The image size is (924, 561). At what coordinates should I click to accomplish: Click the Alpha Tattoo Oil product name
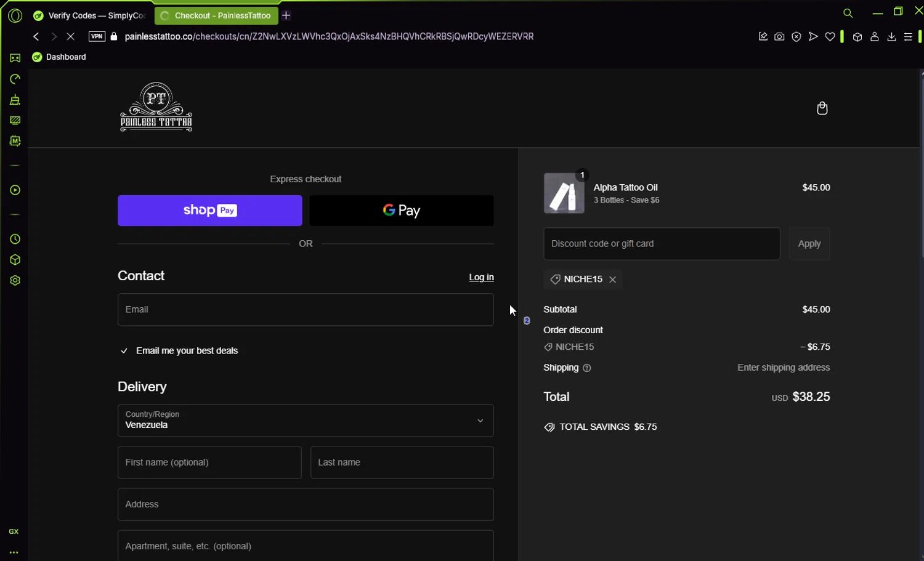pyautogui.click(x=625, y=187)
